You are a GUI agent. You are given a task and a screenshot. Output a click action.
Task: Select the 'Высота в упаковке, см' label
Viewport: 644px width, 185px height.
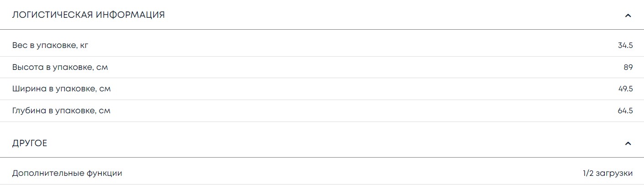(x=60, y=67)
